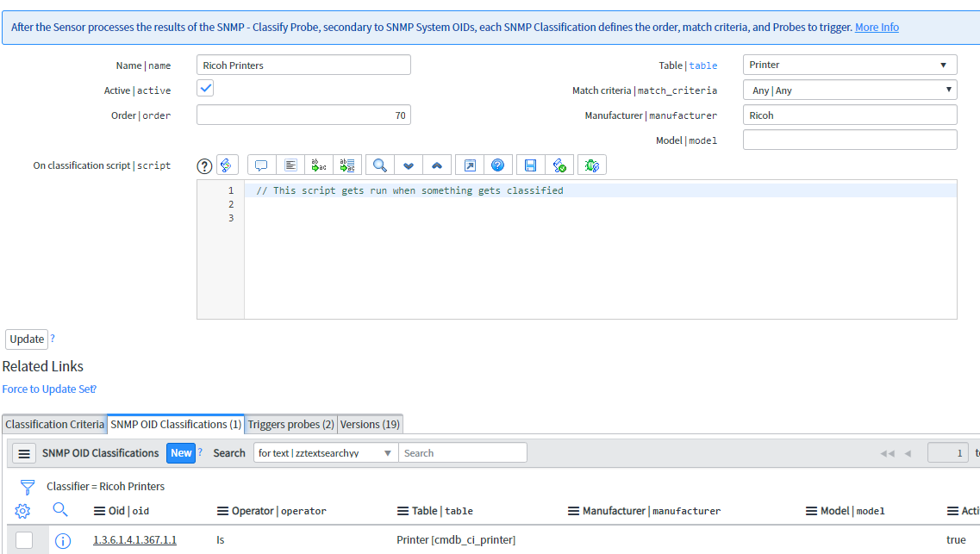The height and width of the screenshot is (554, 980).
Task: Click page number field showing 1
Action: [948, 453]
